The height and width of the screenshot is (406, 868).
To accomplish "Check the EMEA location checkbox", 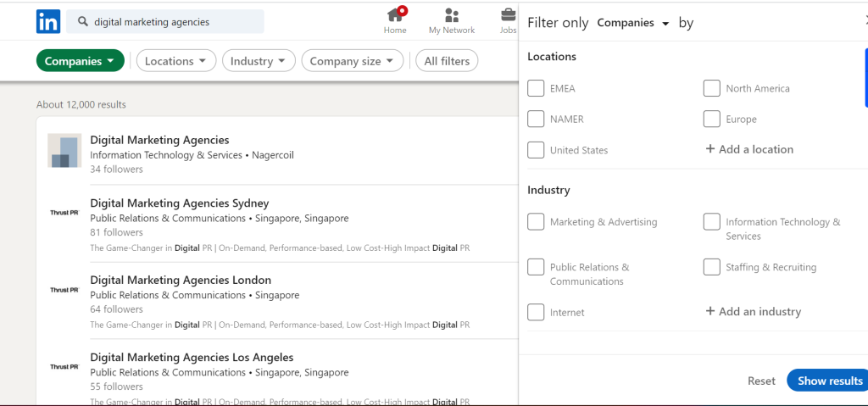I will [536, 88].
